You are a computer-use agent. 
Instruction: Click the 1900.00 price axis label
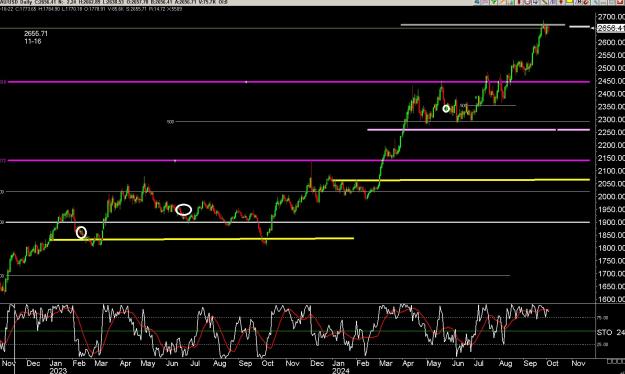click(x=611, y=222)
